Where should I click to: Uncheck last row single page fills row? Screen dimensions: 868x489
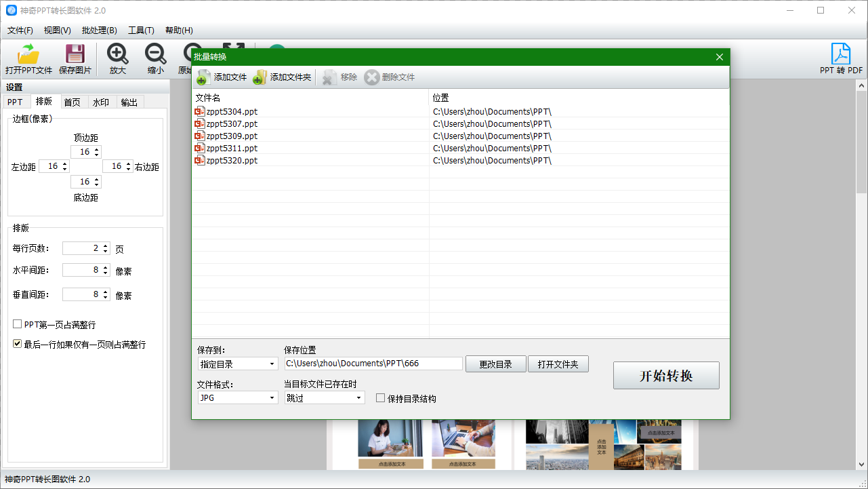tap(18, 345)
